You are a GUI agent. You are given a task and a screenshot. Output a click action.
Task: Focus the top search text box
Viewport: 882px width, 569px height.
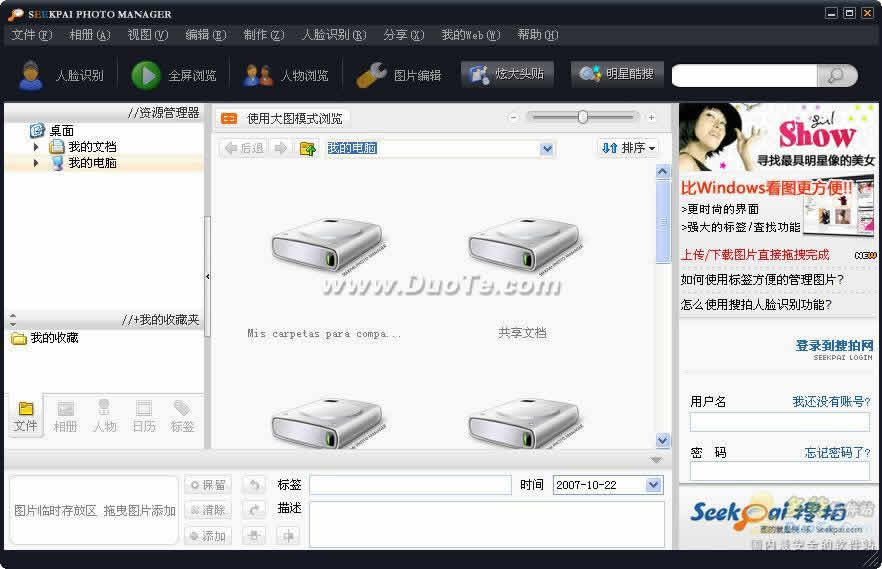744,75
